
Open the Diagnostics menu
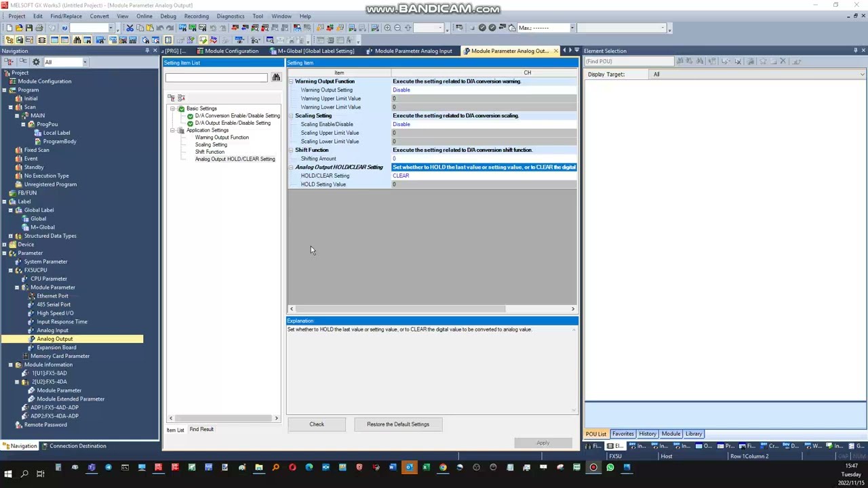pos(231,16)
